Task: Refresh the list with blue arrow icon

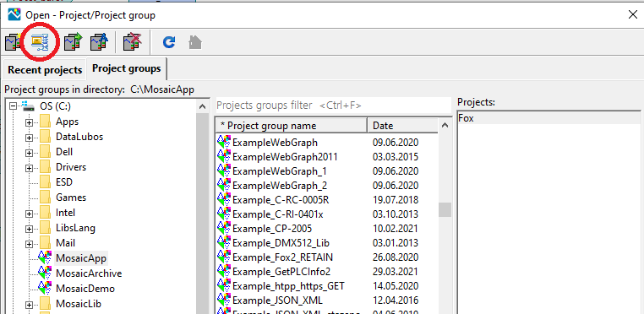Action: click(x=169, y=42)
